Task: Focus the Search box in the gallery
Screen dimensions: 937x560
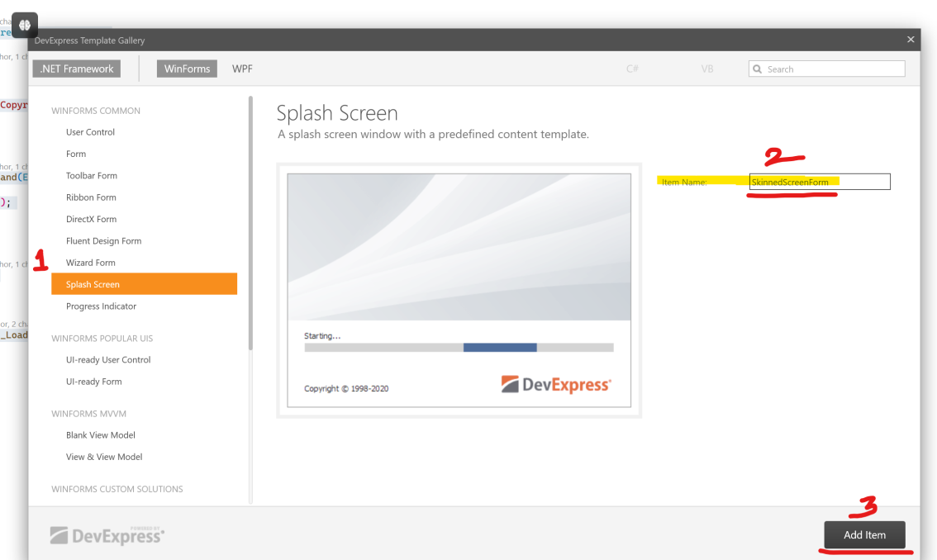Action: pyautogui.click(x=826, y=69)
